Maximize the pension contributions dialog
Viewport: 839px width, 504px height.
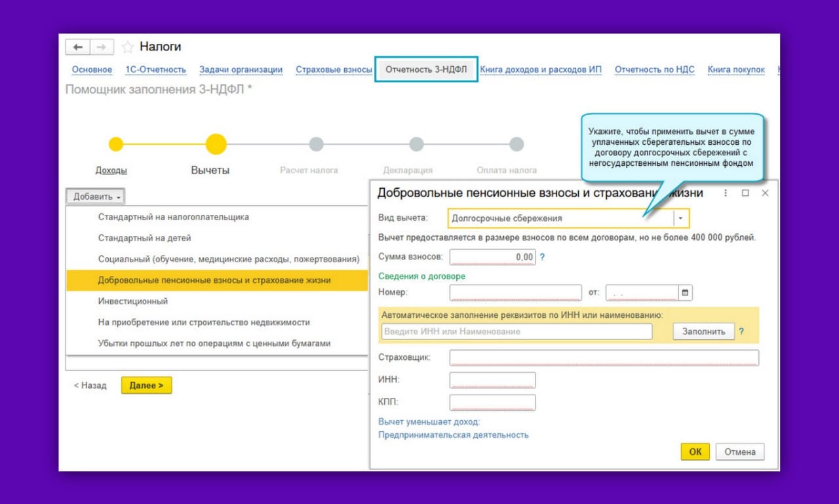click(x=745, y=193)
